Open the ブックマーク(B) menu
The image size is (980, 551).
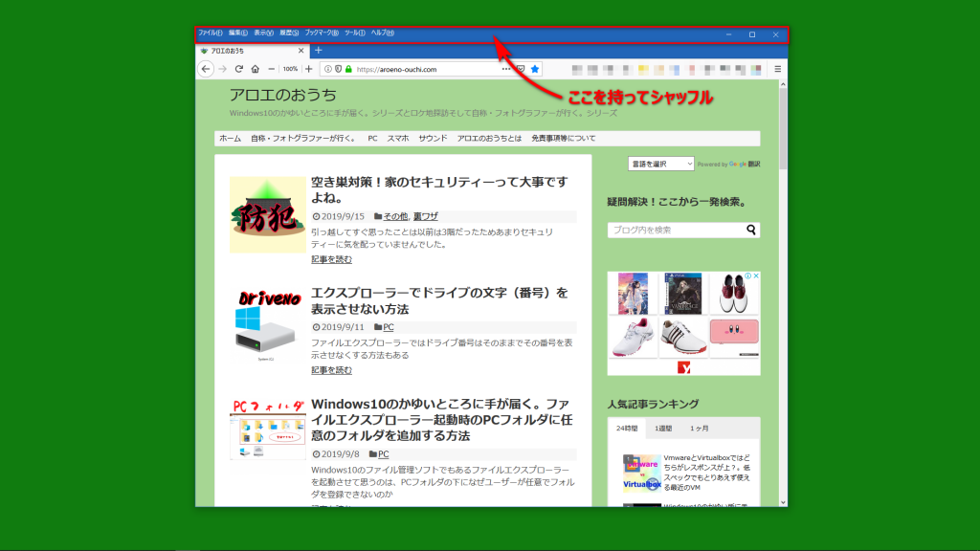(x=322, y=33)
